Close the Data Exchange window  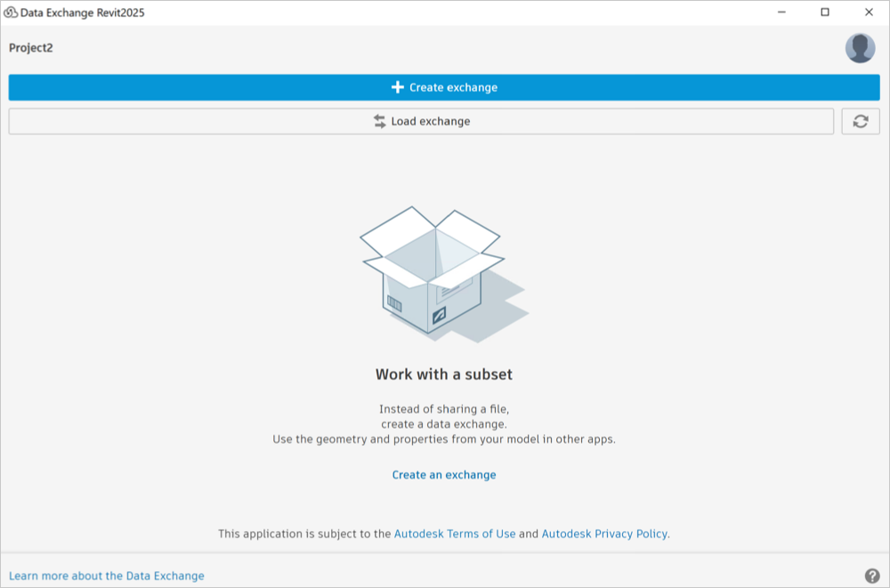click(x=869, y=12)
